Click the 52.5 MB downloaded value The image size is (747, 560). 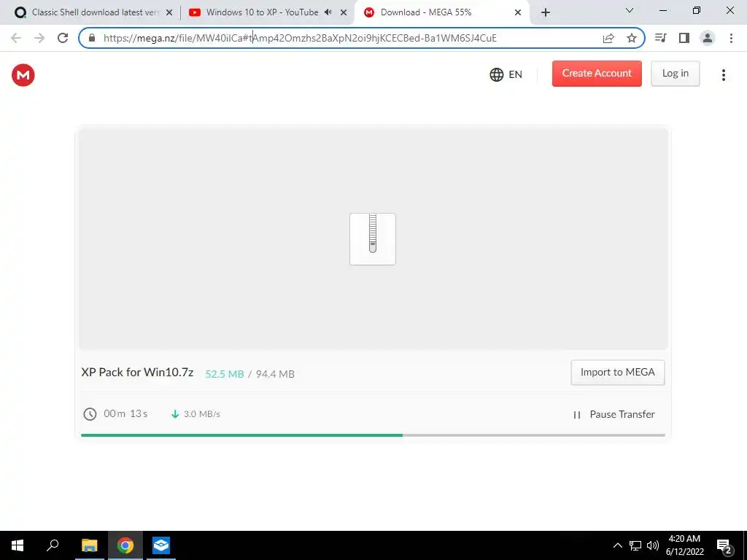(x=225, y=374)
